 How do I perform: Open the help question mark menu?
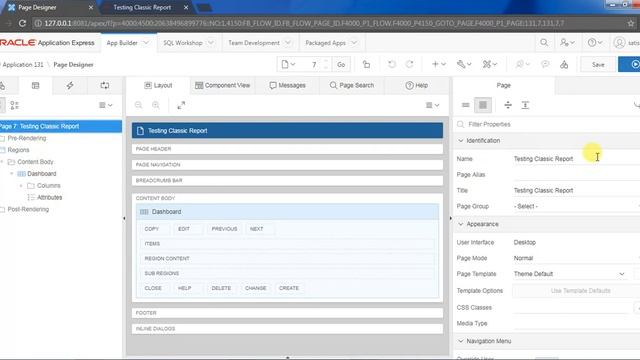coord(595,42)
